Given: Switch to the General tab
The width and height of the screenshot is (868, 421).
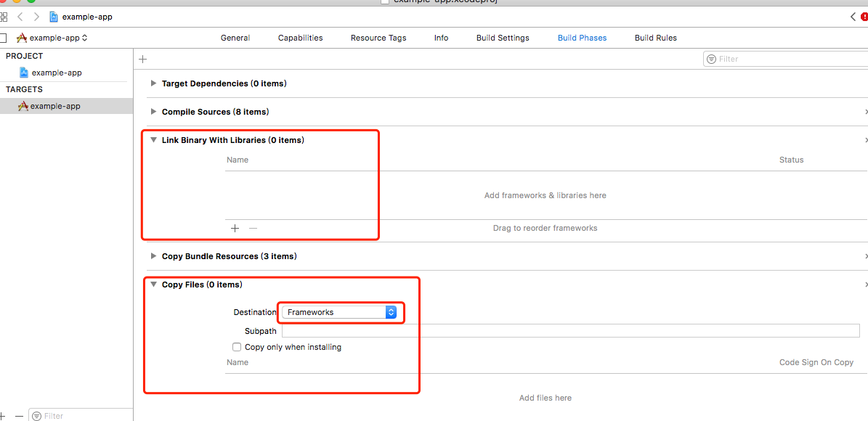Looking at the screenshot, I should 235,38.
